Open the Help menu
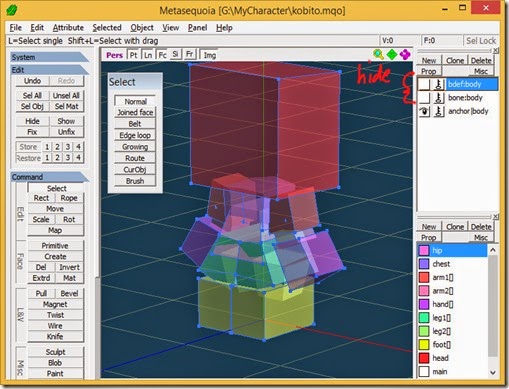The image size is (509, 389). point(224,28)
